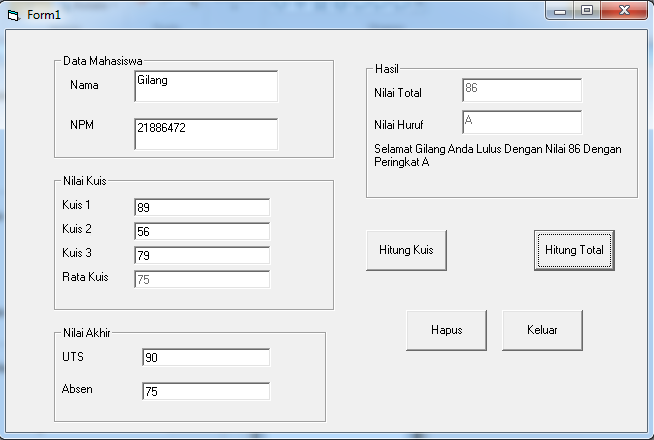
Task: Click the Hasil frame caption
Action: (x=387, y=69)
